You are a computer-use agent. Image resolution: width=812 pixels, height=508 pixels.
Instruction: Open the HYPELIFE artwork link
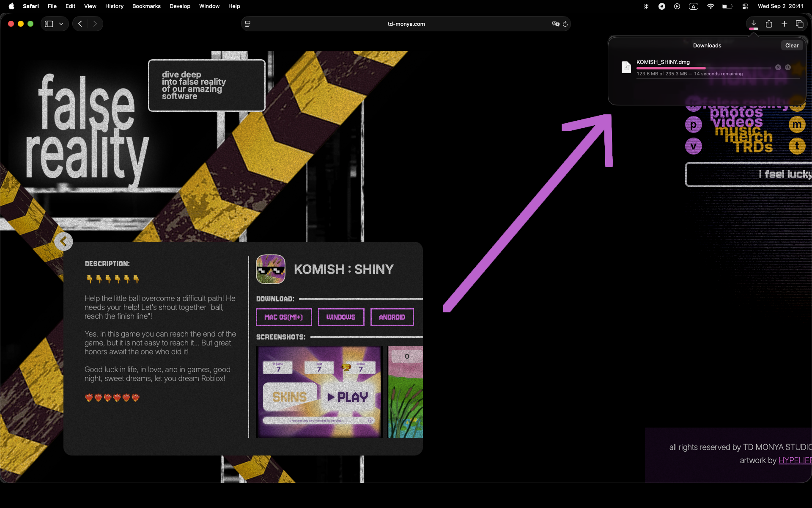(x=795, y=460)
